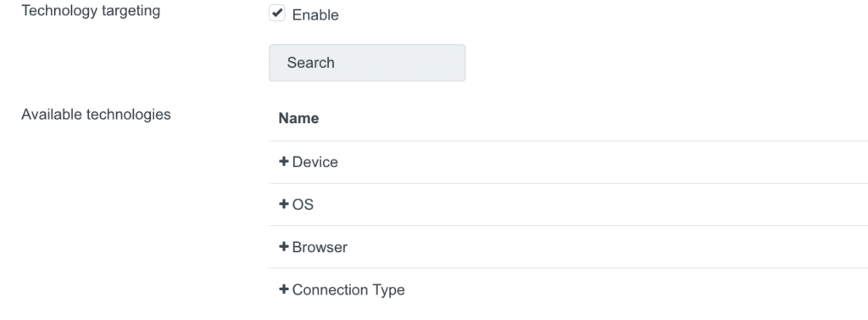Select the Browser row name
868x320 pixels.
pos(320,247)
